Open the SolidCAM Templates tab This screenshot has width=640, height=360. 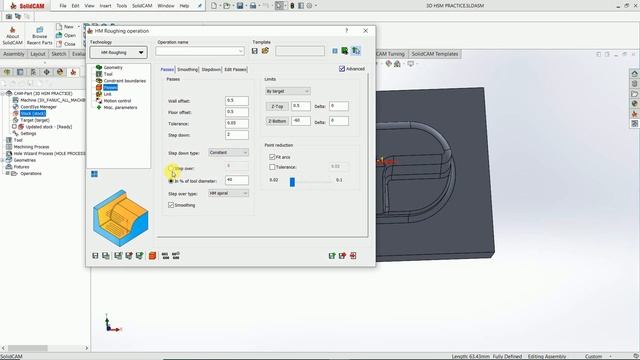[435, 54]
